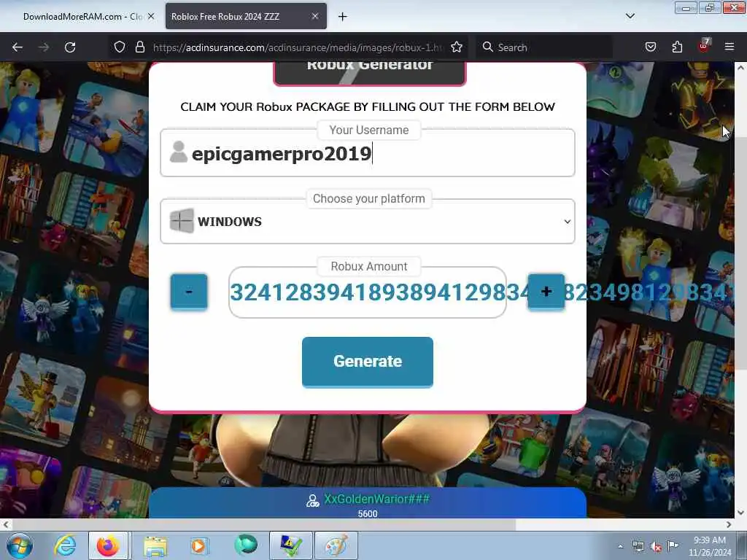Launch Windows Media Player from taskbar

coord(198,545)
